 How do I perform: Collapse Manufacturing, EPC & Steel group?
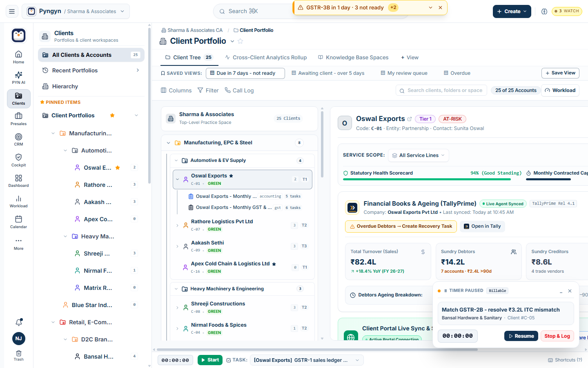[x=168, y=143]
